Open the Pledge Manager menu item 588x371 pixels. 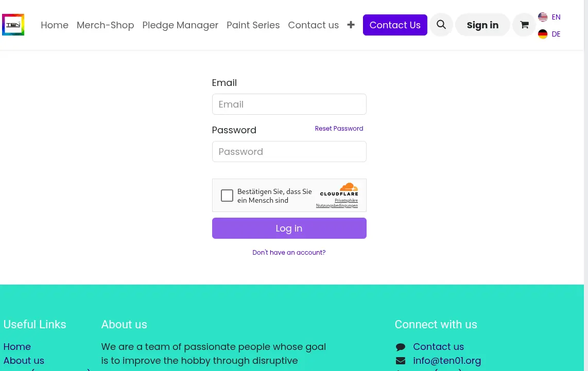click(x=180, y=25)
